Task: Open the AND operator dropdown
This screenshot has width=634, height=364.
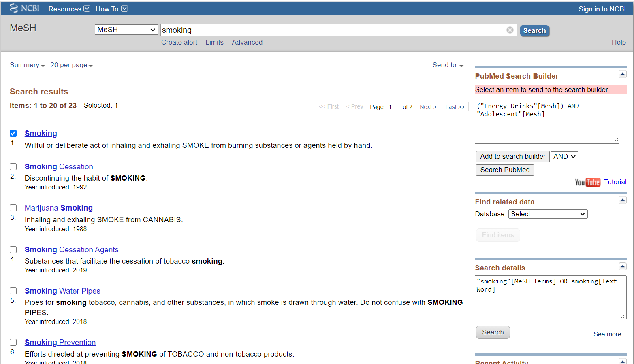Action: (564, 157)
